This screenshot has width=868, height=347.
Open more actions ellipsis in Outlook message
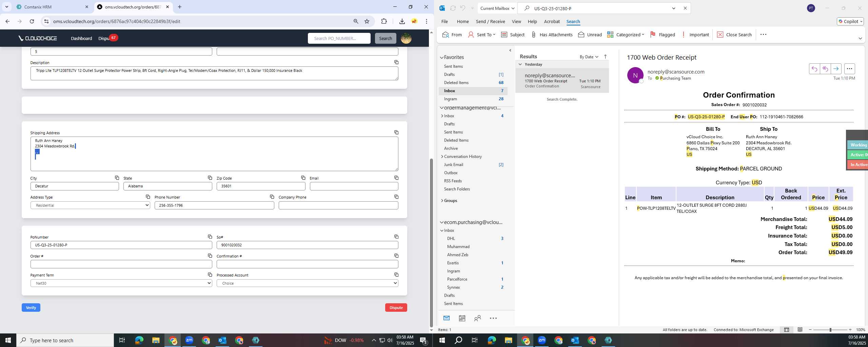click(x=849, y=69)
